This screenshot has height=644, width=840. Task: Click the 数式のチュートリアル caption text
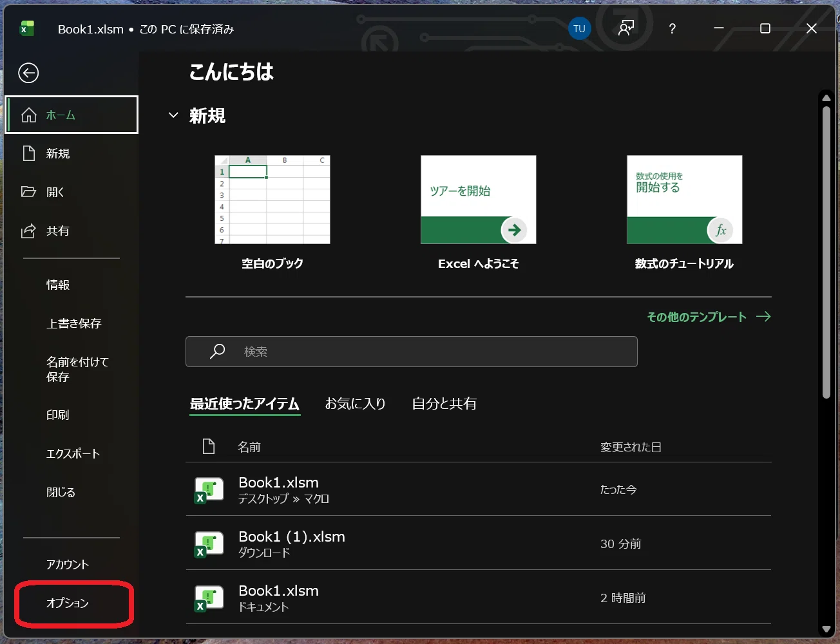[685, 263]
